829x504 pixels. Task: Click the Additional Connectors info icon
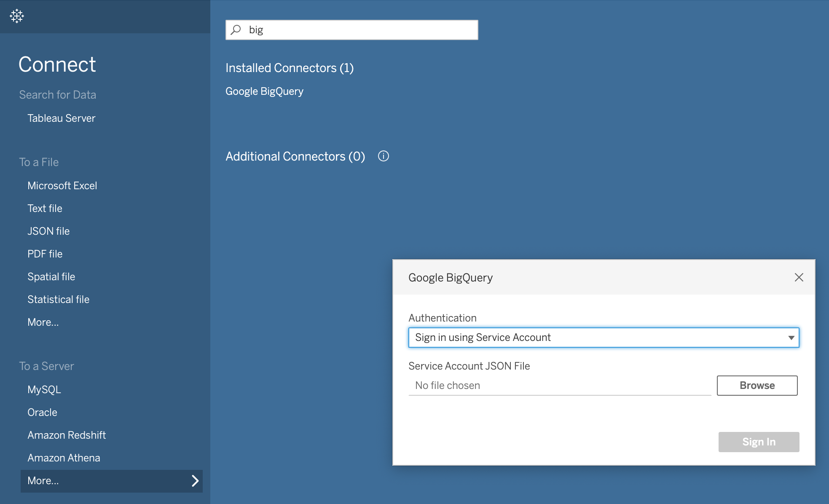click(383, 156)
